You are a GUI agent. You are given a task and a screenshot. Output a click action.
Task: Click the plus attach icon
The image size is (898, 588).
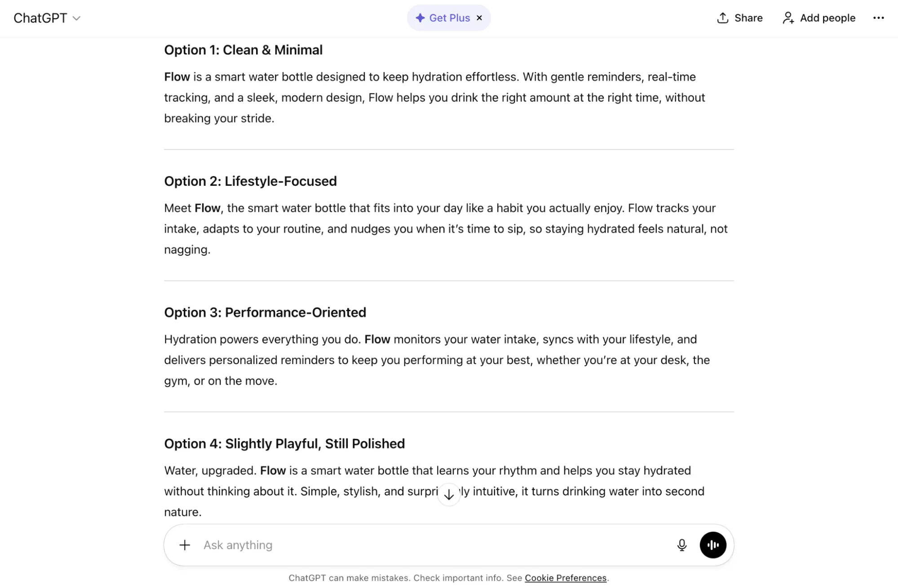point(185,545)
